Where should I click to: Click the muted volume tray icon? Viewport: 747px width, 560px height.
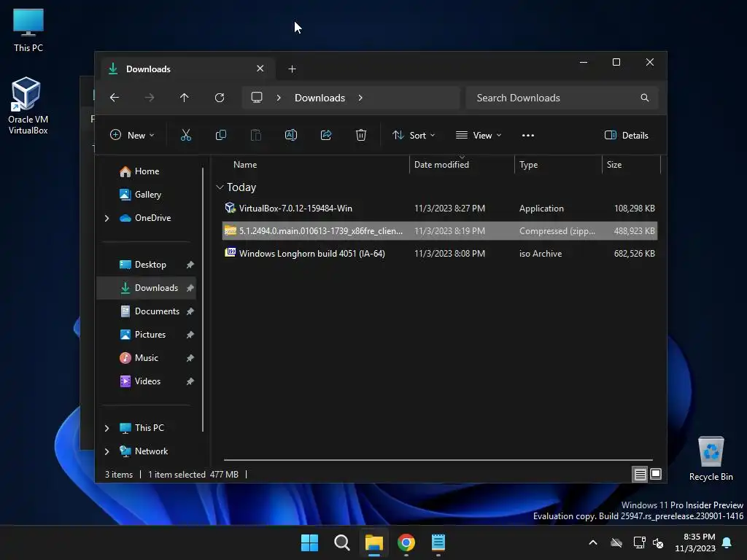(658, 542)
